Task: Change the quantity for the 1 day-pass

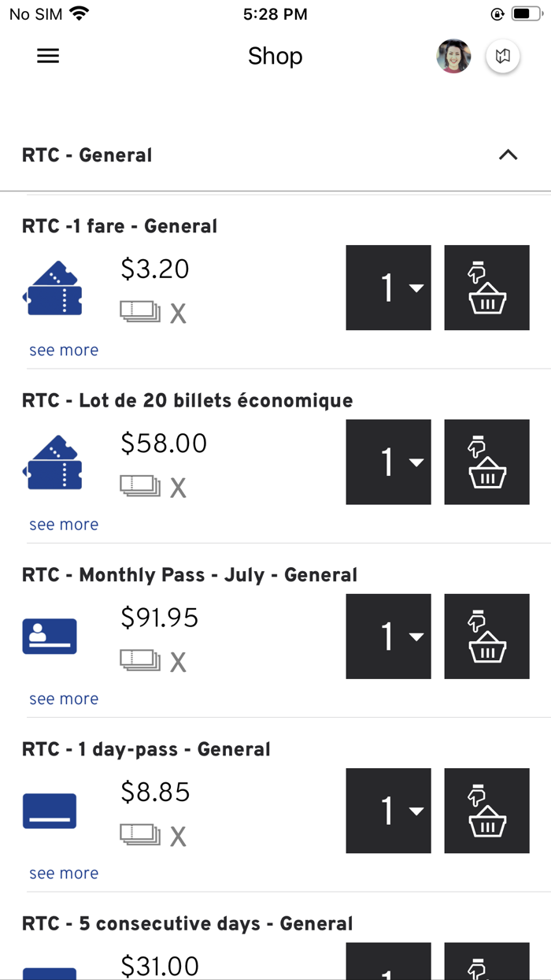Action: pos(389,811)
